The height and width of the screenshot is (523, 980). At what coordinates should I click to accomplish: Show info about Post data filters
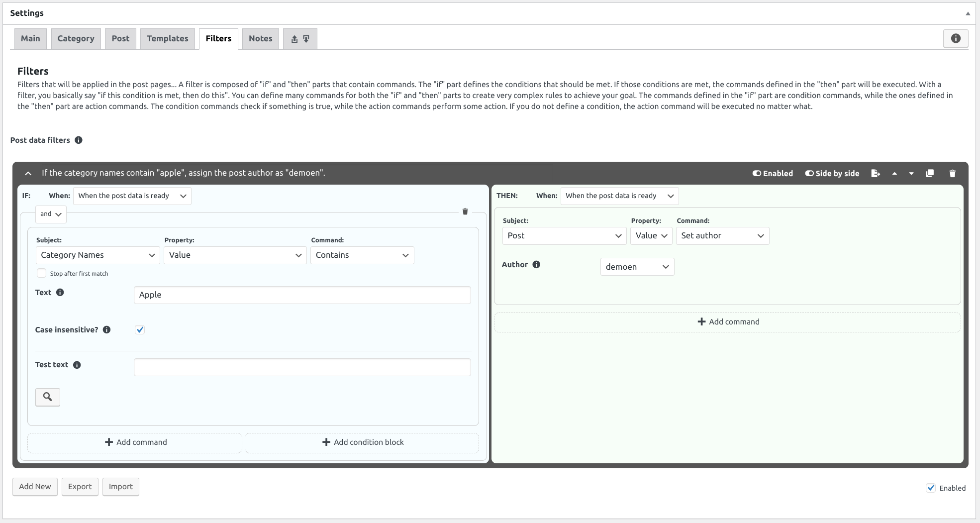(x=79, y=140)
